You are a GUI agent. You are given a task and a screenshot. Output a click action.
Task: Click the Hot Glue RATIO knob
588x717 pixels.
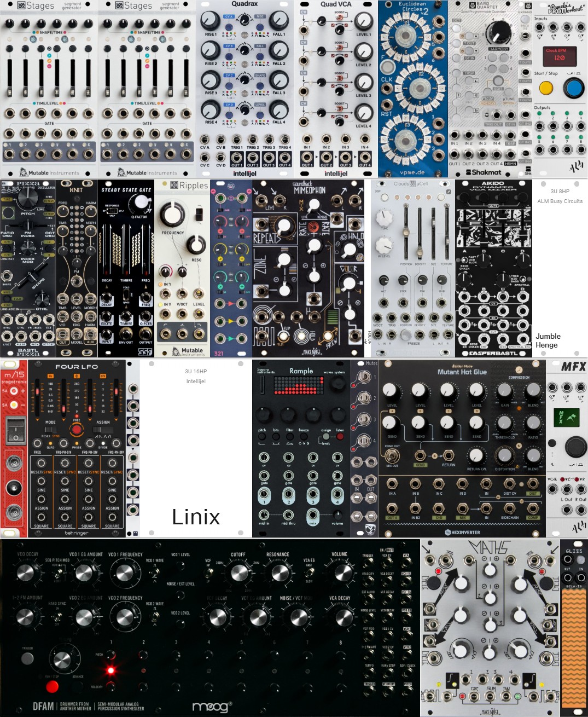pos(533,423)
